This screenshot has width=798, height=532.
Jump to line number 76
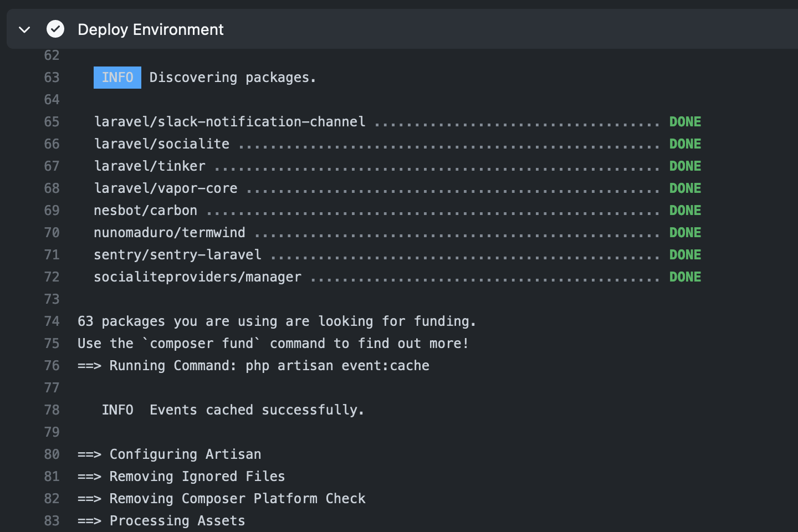[x=52, y=366]
